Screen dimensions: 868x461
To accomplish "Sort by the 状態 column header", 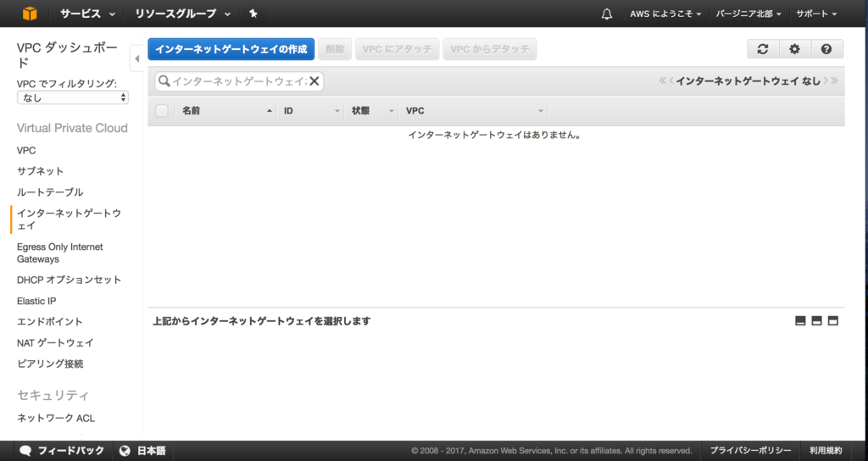I will [x=373, y=111].
